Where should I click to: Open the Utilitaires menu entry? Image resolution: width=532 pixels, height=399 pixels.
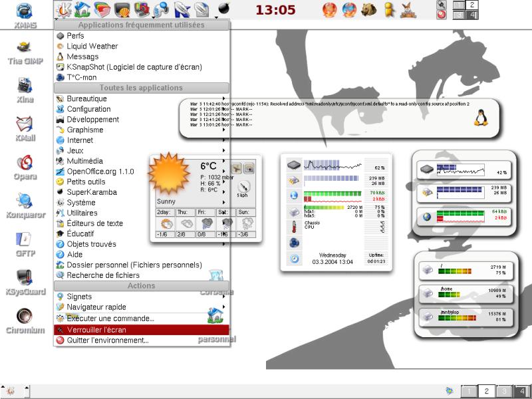pos(142,213)
